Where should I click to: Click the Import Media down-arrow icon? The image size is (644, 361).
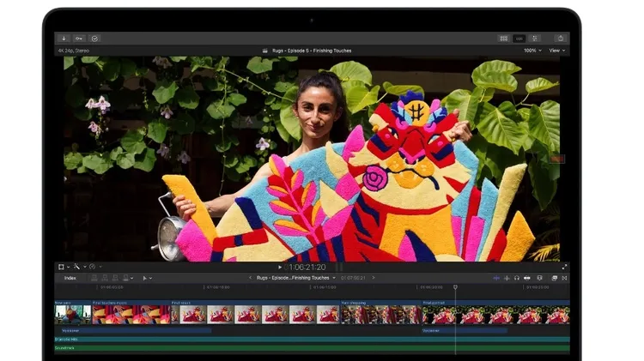[x=64, y=39]
